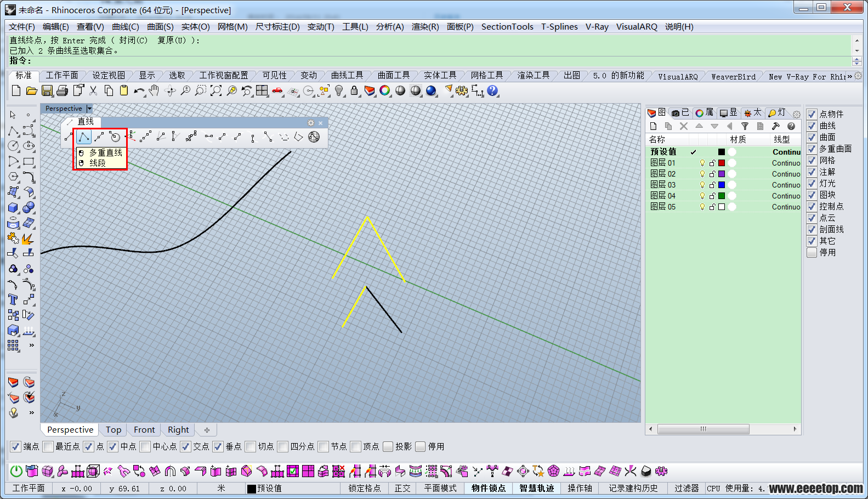Click 记录建构历史 in the status bar
This screenshot has width=868, height=499.
(633, 488)
